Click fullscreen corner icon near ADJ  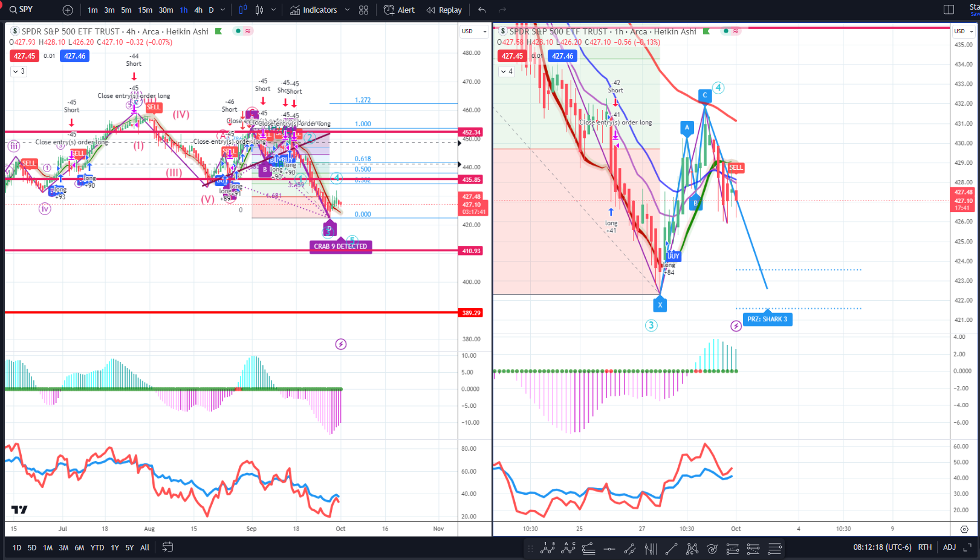(967, 547)
